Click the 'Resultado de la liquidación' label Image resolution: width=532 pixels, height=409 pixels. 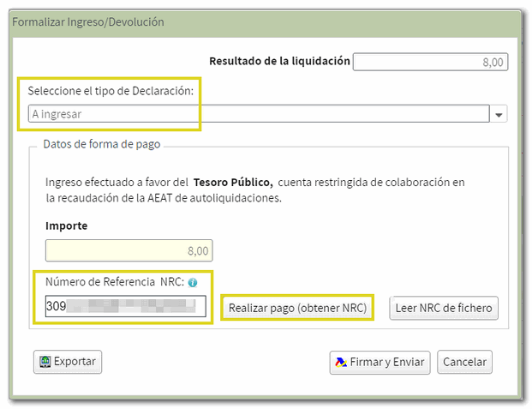(x=280, y=61)
